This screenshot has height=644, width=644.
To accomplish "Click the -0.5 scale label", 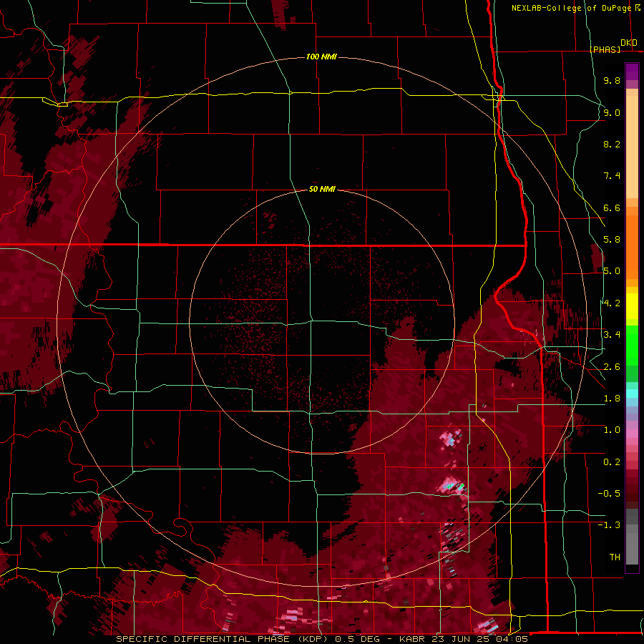I will (609, 494).
